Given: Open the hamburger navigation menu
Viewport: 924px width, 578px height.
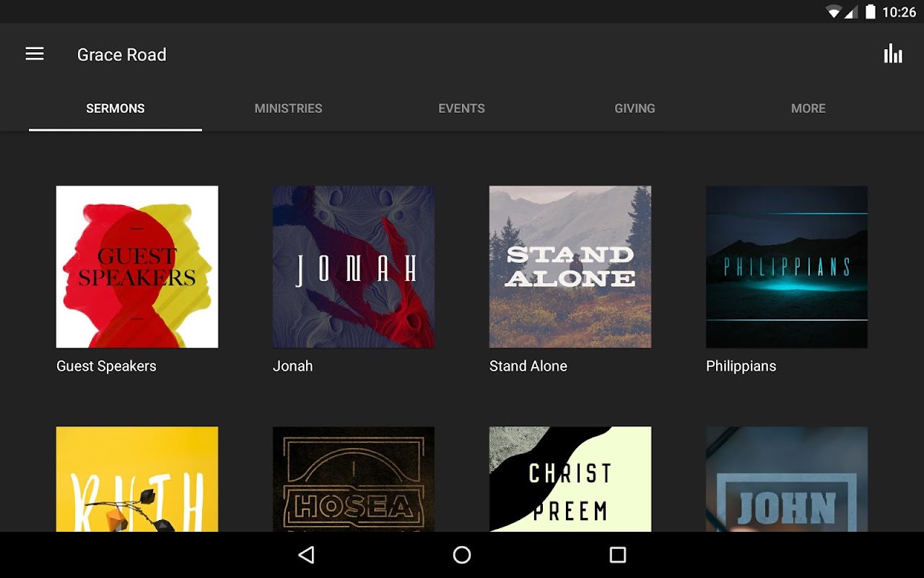Looking at the screenshot, I should tap(35, 54).
